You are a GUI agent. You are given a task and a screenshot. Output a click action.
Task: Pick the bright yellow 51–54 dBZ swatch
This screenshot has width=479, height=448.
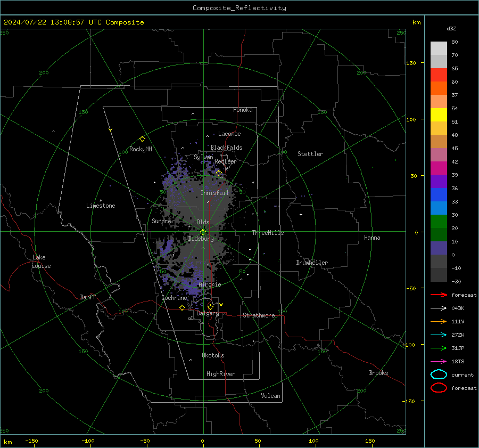tap(439, 115)
